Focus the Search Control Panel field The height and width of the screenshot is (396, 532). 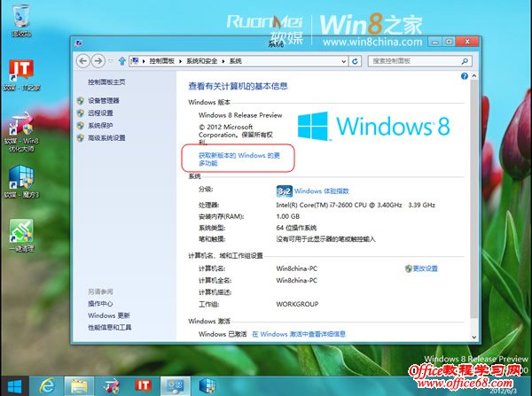[x=420, y=61]
